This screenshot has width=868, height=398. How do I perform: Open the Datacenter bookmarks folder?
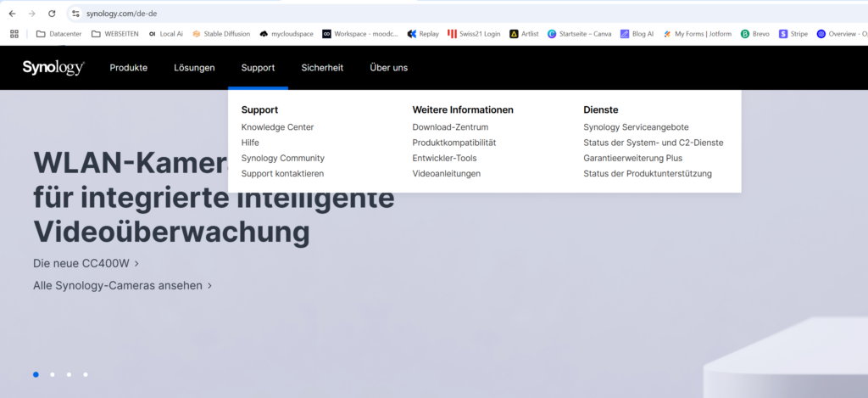pyautogui.click(x=58, y=34)
